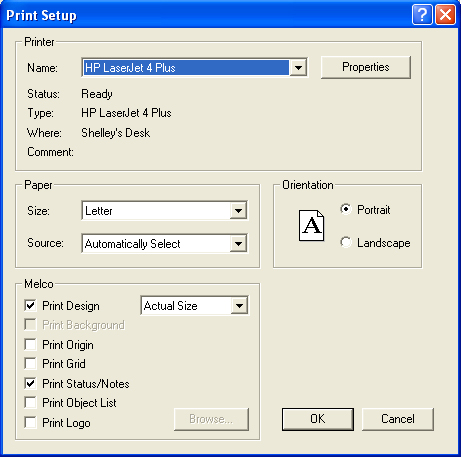This screenshot has width=461, height=458.
Task: Click the Cancel button
Action: [x=398, y=419]
